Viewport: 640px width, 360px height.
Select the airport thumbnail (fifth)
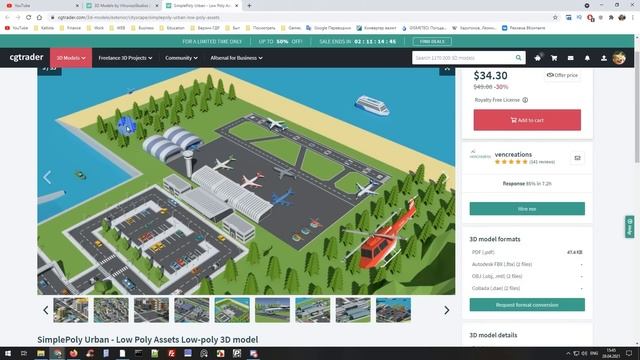click(x=232, y=310)
